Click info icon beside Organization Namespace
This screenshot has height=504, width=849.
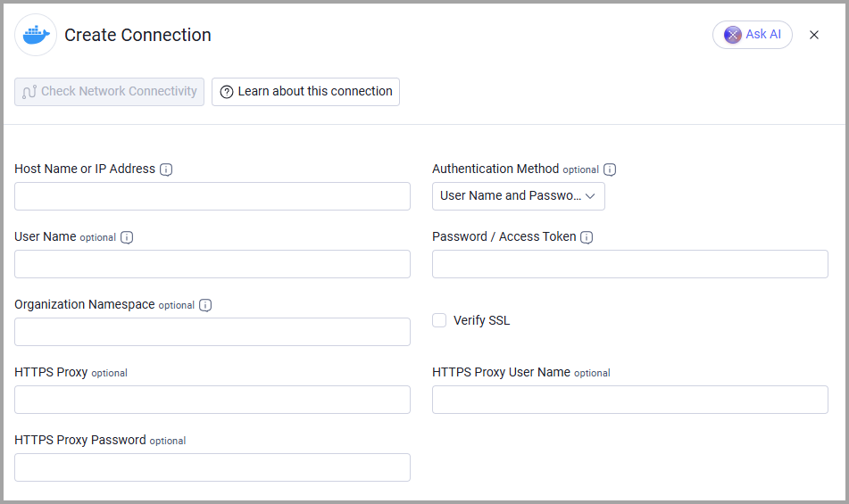pyautogui.click(x=205, y=305)
